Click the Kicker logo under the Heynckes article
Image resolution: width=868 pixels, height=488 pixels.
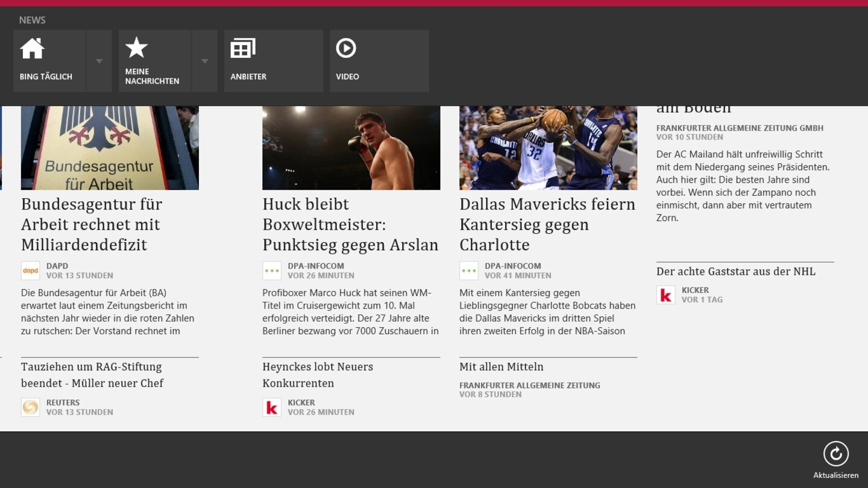(272, 407)
